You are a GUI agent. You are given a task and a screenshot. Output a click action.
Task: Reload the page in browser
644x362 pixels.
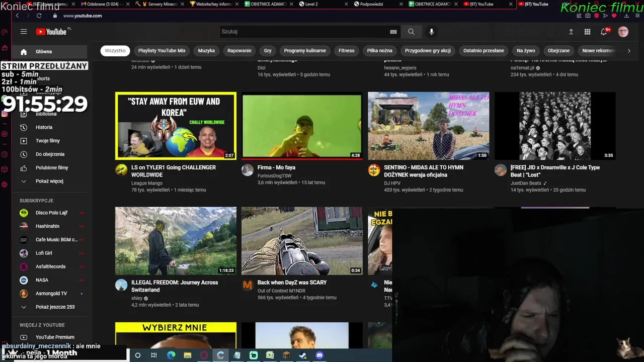pyautogui.click(x=39, y=16)
